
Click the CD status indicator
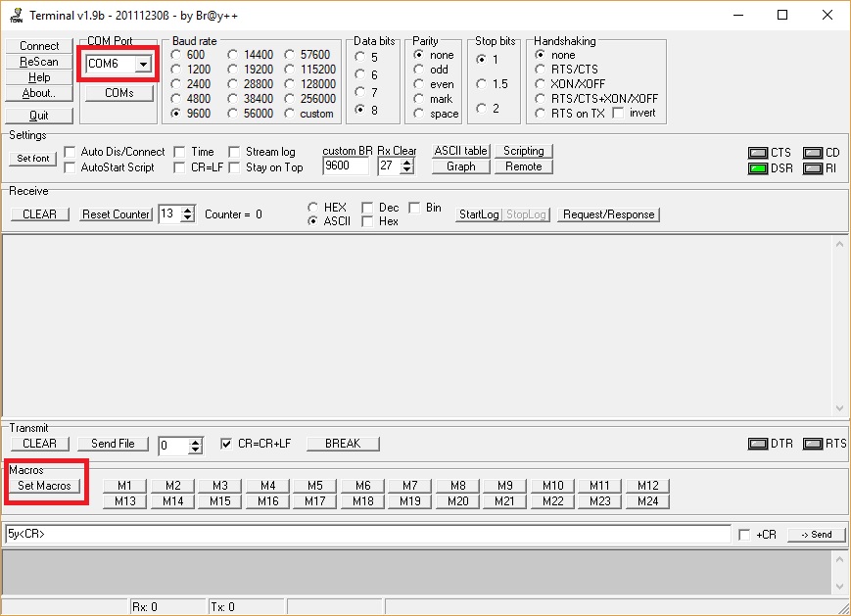[x=812, y=153]
